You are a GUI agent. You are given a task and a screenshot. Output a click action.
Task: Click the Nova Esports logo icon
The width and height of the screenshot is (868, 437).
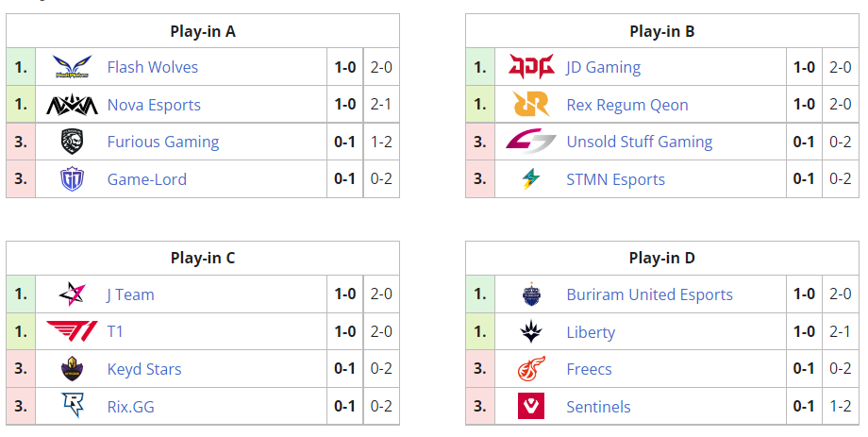[x=73, y=105]
